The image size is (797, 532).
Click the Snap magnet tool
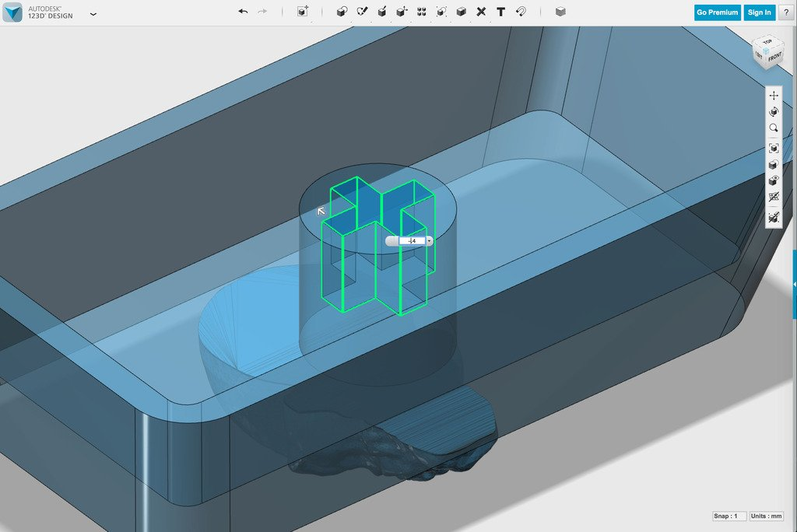click(521, 11)
